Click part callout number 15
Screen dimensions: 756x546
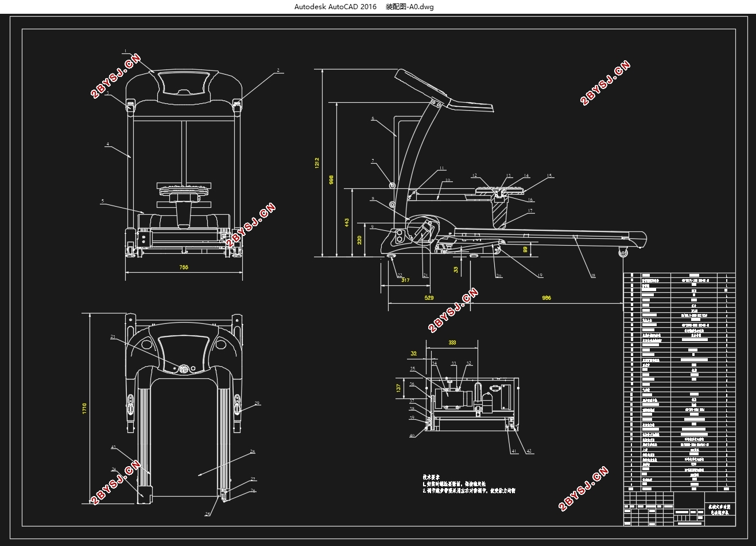pyautogui.click(x=549, y=176)
